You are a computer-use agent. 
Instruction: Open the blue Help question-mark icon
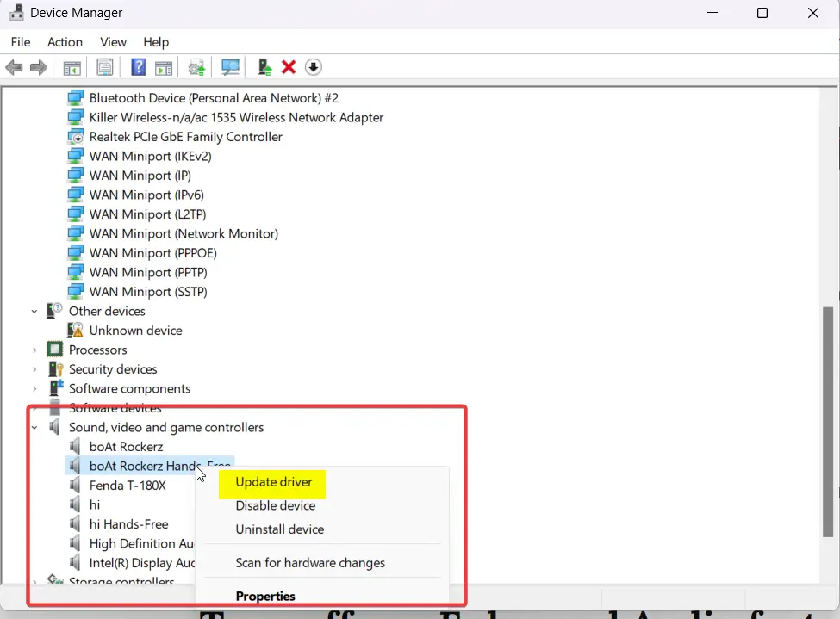[138, 67]
